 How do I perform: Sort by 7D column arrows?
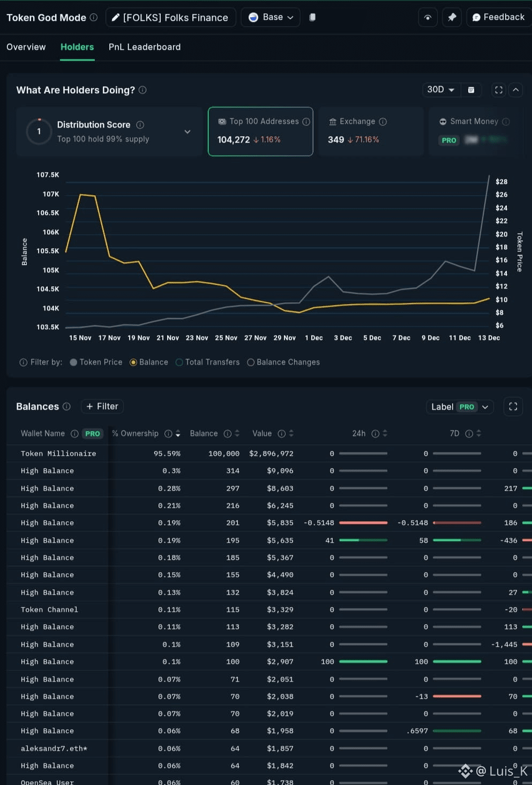click(x=478, y=434)
